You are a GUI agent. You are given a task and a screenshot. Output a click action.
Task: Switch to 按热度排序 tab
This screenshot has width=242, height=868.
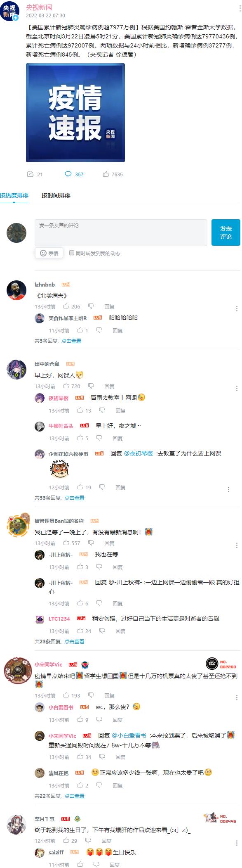(x=14, y=195)
